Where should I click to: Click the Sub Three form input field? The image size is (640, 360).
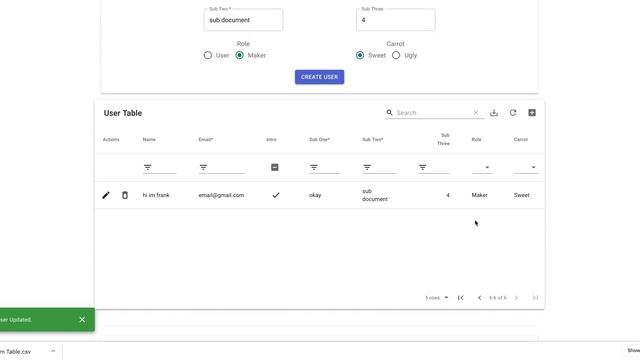coord(396,20)
